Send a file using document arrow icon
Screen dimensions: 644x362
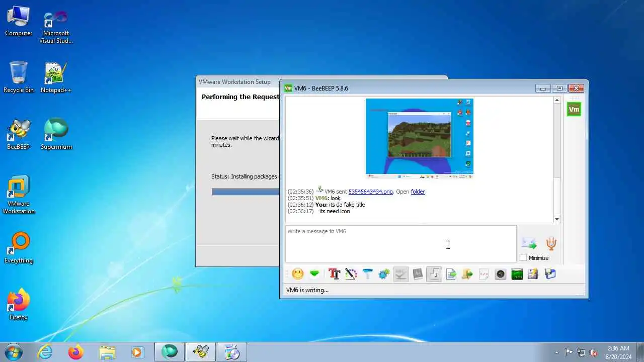pyautogui.click(x=451, y=274)
